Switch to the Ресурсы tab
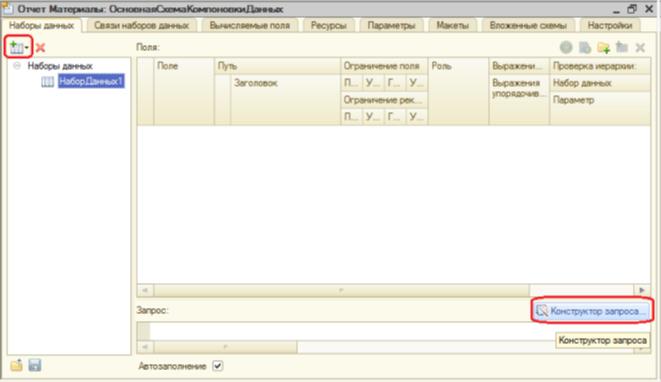The image size is (661, 382). tap(328, 25)
